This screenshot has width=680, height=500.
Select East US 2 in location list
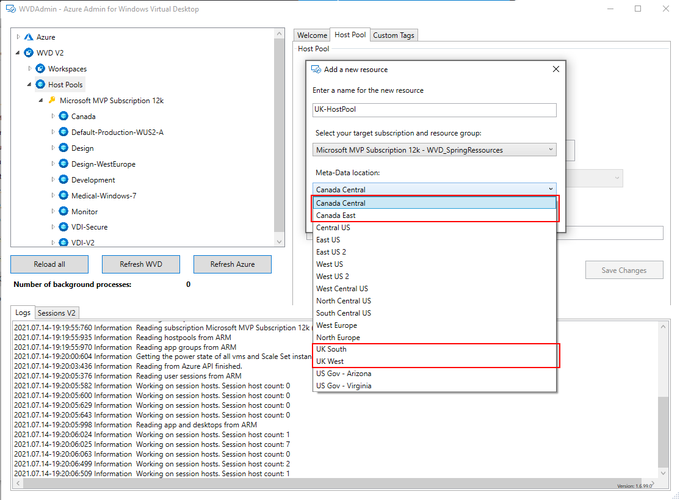(x=435, y=252)
